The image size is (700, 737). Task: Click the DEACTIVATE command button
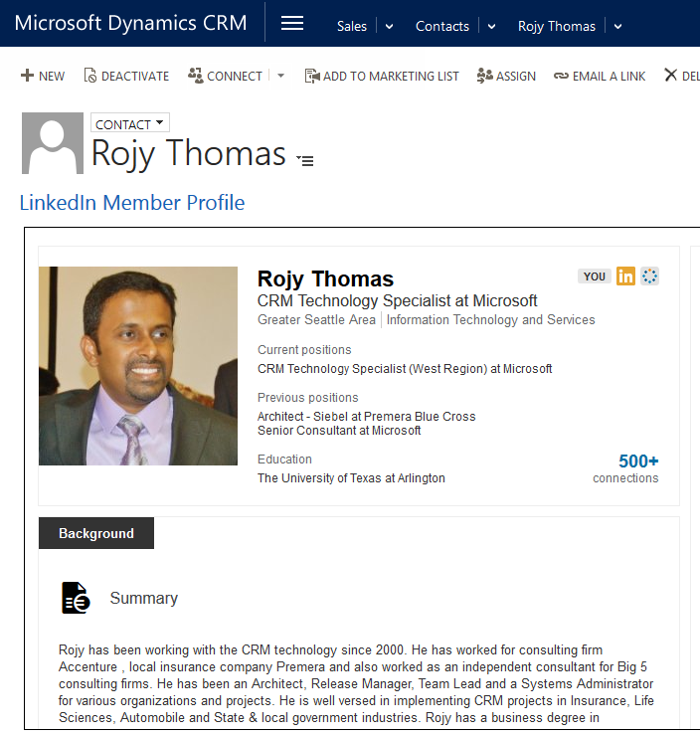(x=126, y=76)
